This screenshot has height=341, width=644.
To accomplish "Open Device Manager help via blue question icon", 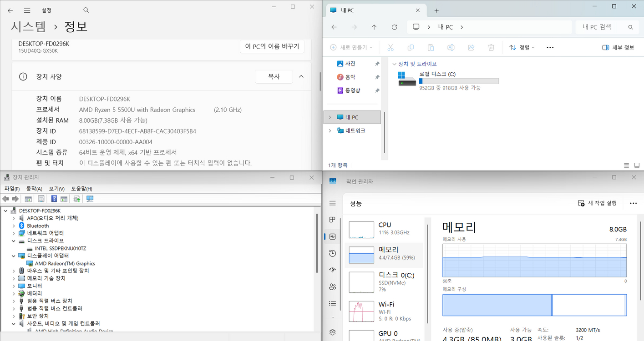I will [54, 198].
